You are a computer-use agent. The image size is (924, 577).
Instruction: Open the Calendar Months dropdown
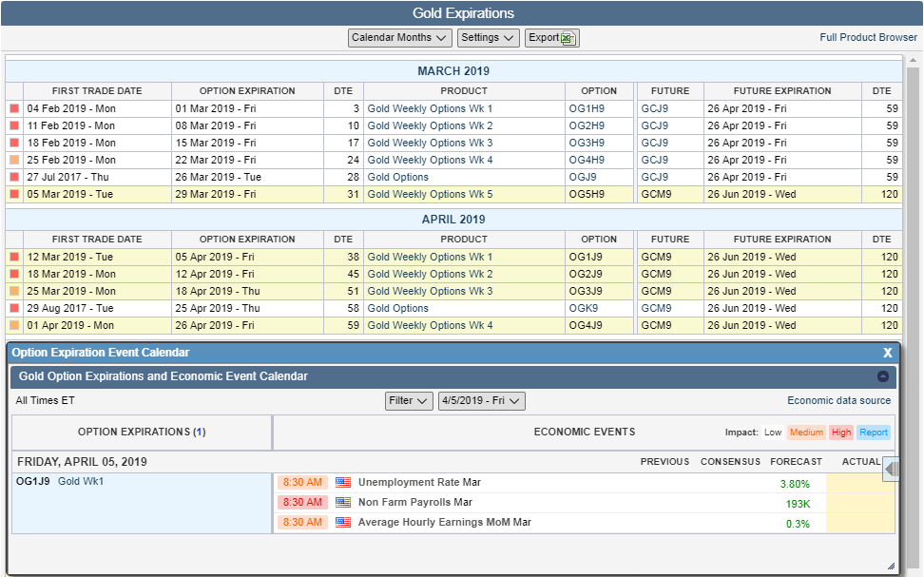click(399, 38)
